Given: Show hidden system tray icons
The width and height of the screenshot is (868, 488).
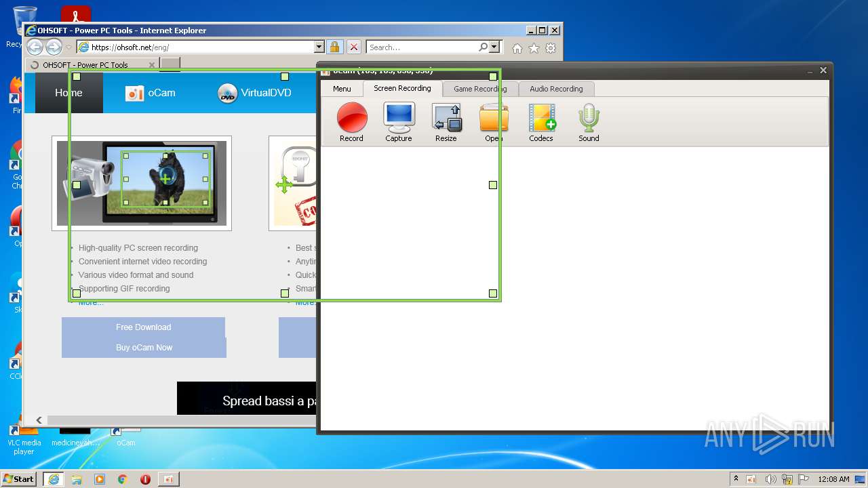Looking at the screenshot, I should (x=736, y=479).
